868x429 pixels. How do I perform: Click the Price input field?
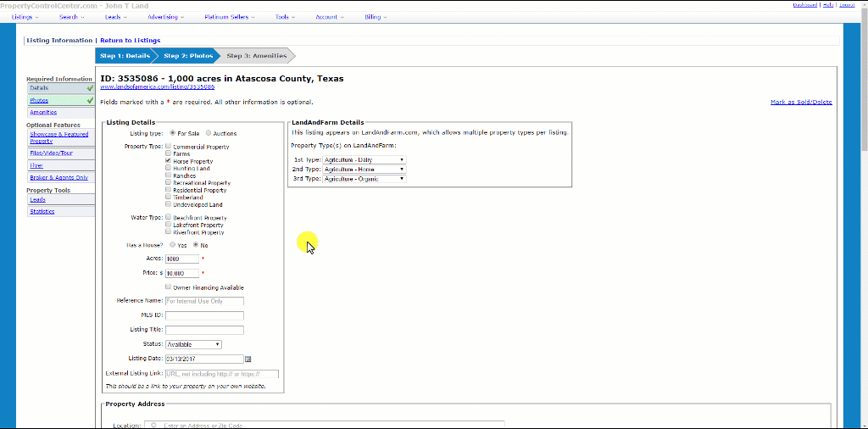pyautogui.click(x=182, y=273)
